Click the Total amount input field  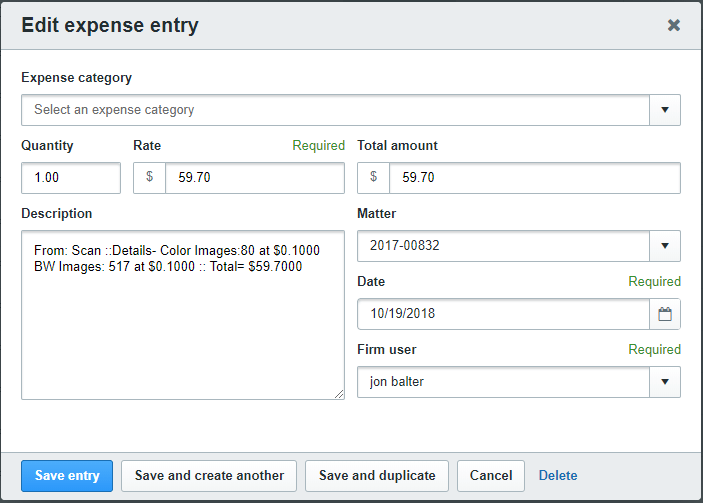pyautogui.click(x=535, y=178)
